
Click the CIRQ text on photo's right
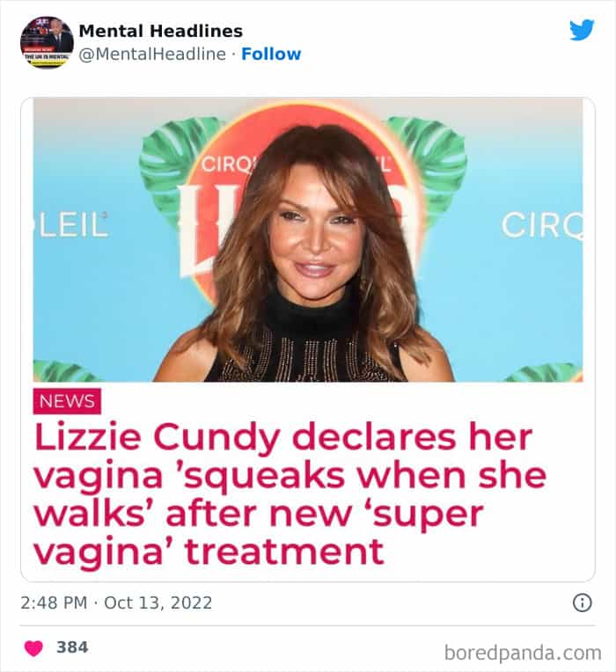(541, 226)
